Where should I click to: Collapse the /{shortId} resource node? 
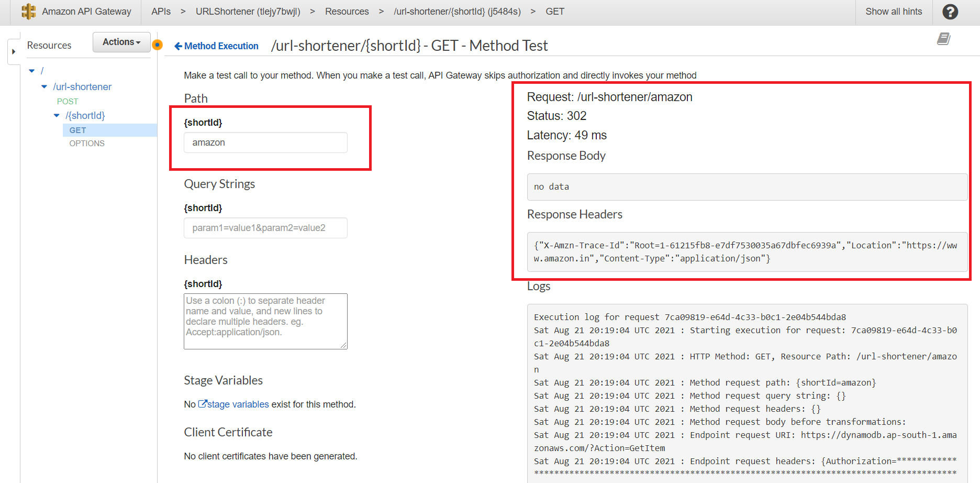click(x=57, y=116)
